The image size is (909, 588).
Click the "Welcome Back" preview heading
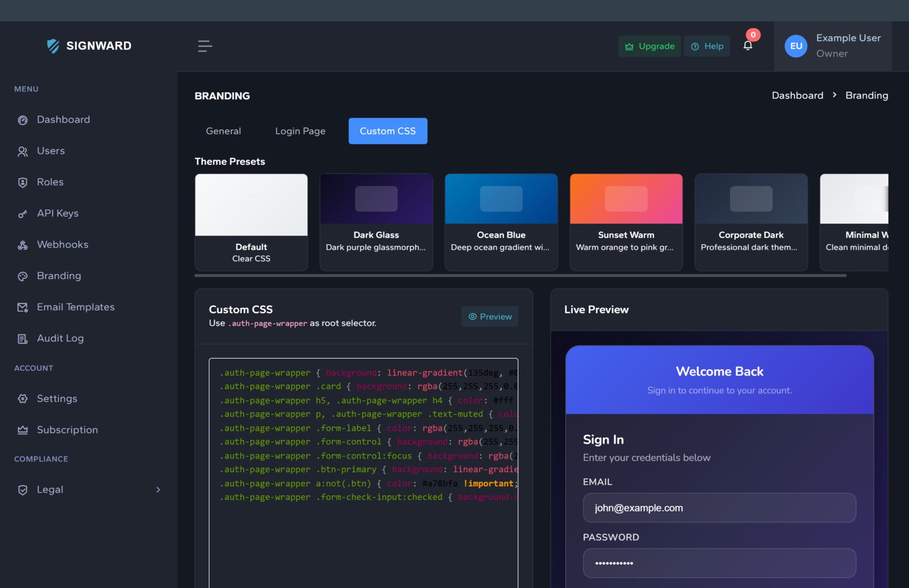719,372
